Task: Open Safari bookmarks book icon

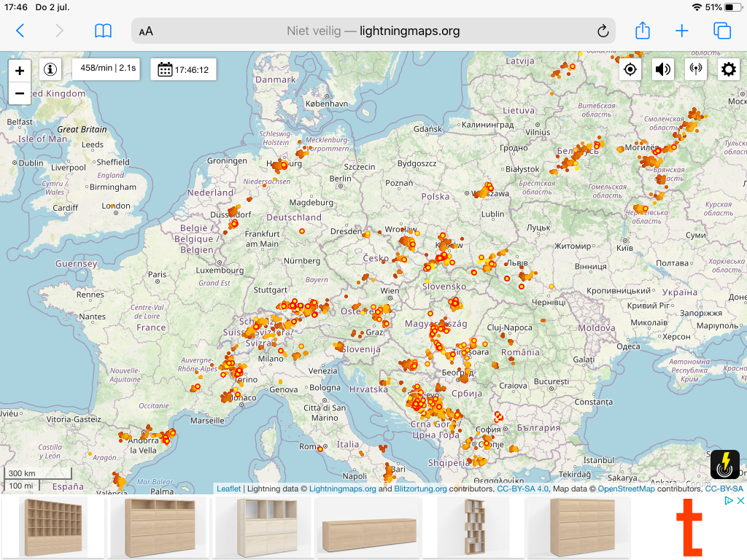Action: point(103,31)
